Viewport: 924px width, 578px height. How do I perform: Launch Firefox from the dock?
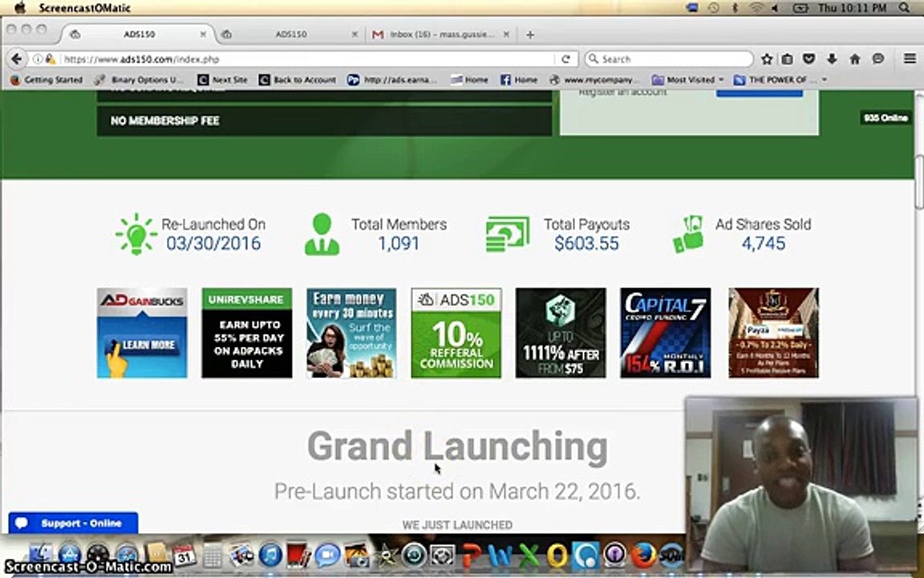tap(643, 555)
